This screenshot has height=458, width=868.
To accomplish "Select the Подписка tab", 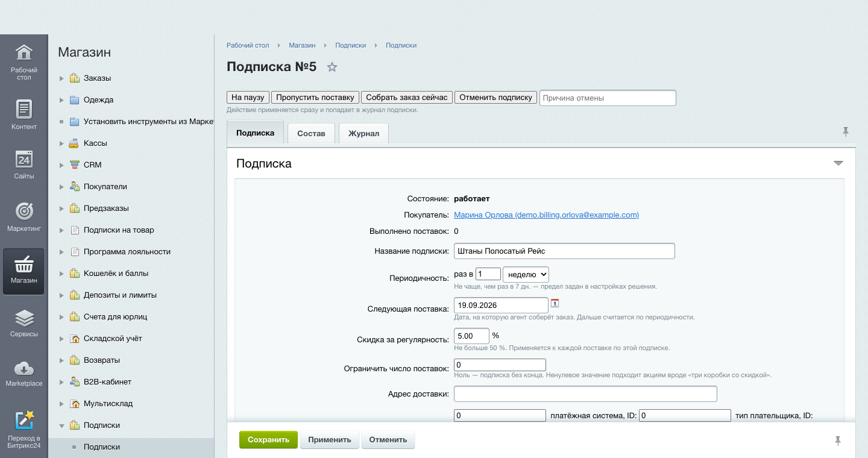I will 255,133.
